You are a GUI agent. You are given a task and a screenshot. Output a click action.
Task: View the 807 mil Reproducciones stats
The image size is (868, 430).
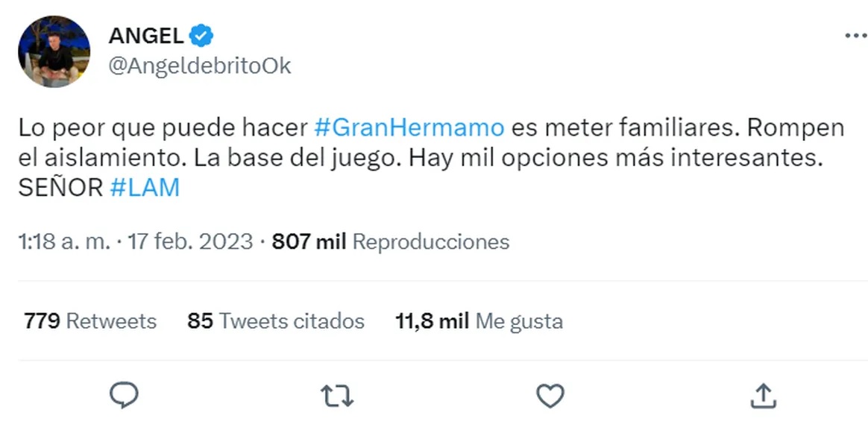tap(391, 241)
